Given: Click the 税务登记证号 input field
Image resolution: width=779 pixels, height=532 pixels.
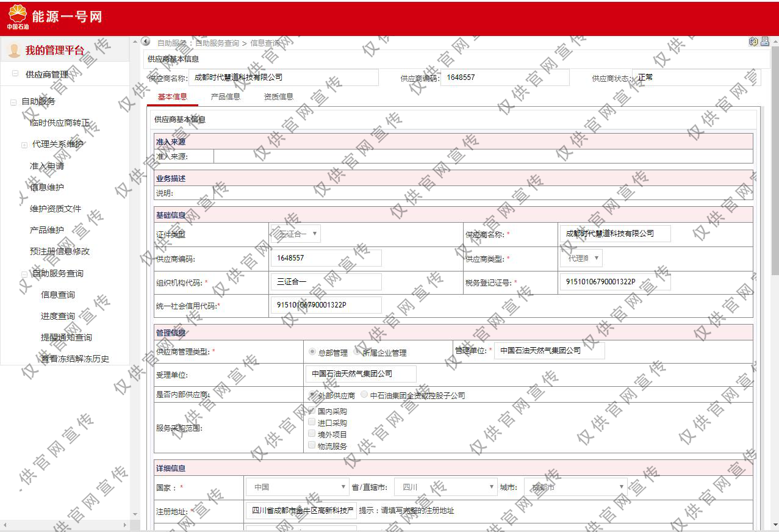Looking at the screenshot, I should (615, 282).
